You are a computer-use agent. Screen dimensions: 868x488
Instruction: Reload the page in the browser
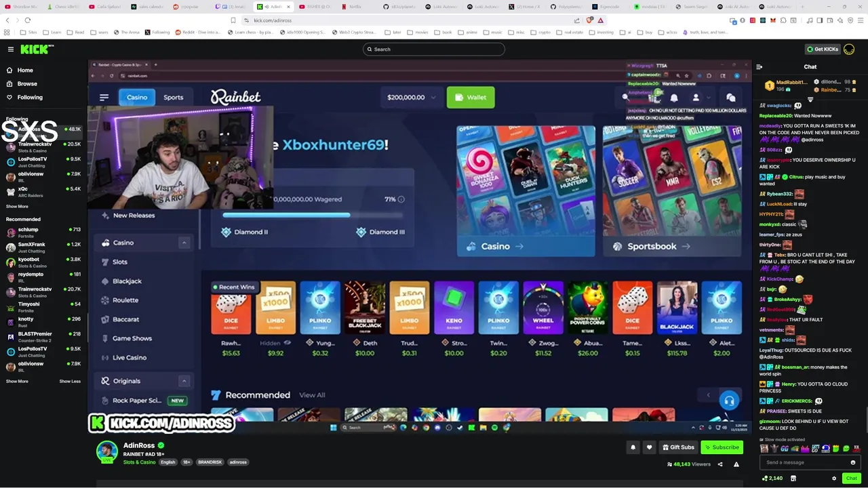pyautogui.click(x=27, y=20)
